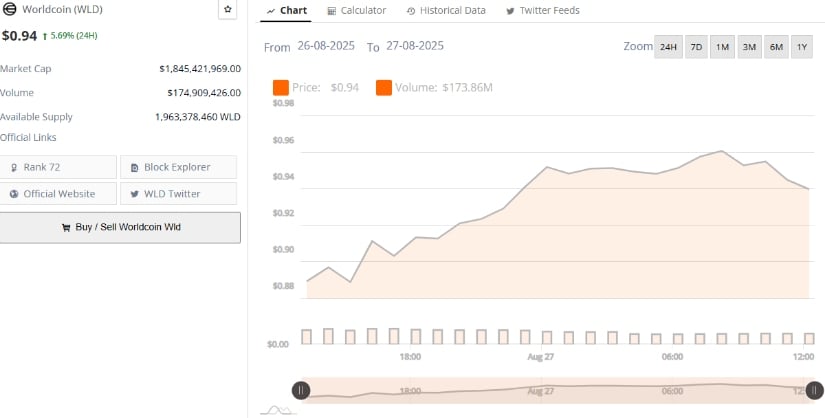Set chart zoom to 1Y
Viewport: 825px width, 418px height.
point(802,47)
